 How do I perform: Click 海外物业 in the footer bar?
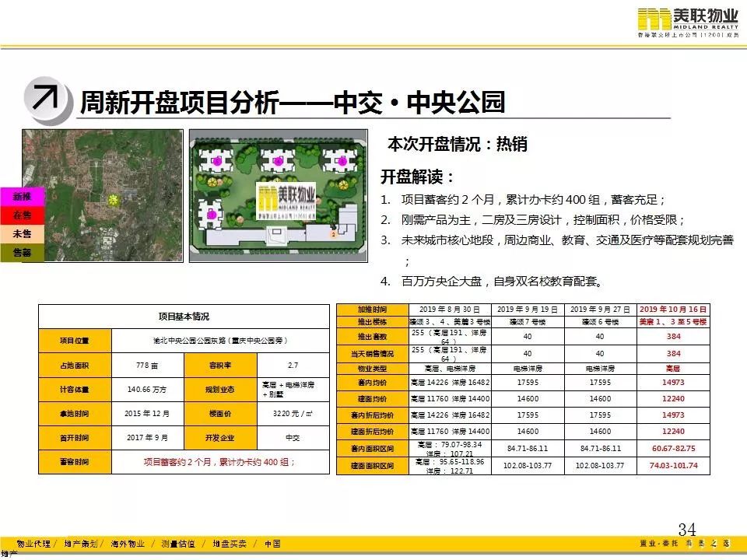coord(128,544)
